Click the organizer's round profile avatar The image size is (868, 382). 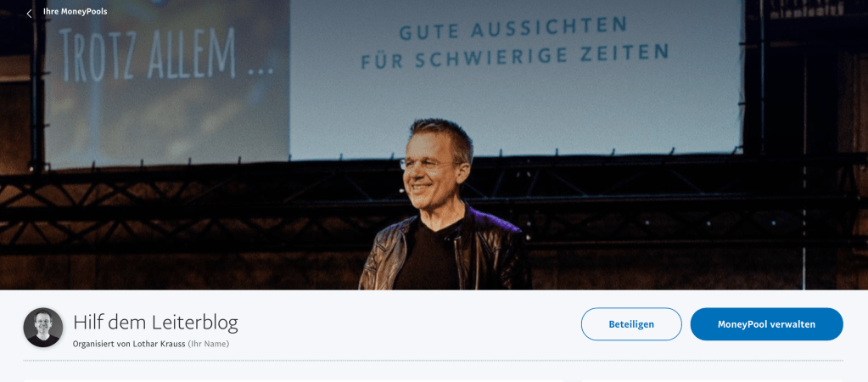coord(42,327)
